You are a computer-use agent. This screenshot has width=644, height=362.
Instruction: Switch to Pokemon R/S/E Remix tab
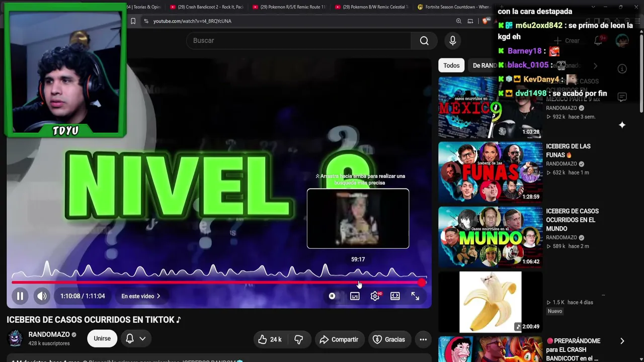click(289, 7)
